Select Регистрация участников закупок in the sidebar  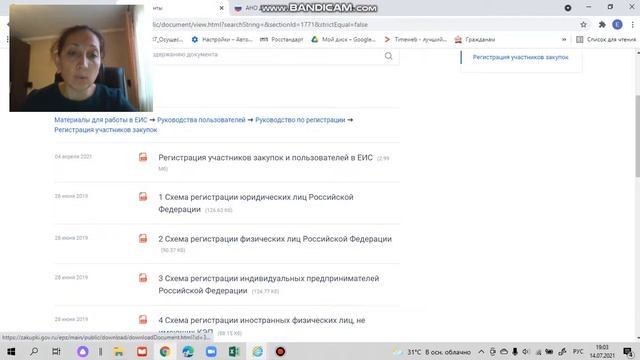tap(520, 57)
